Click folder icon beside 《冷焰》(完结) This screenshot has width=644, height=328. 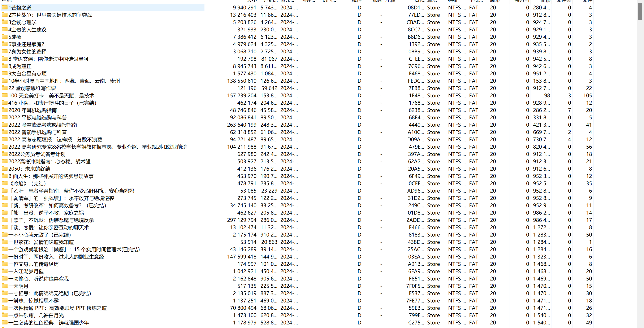click(4, 184)
